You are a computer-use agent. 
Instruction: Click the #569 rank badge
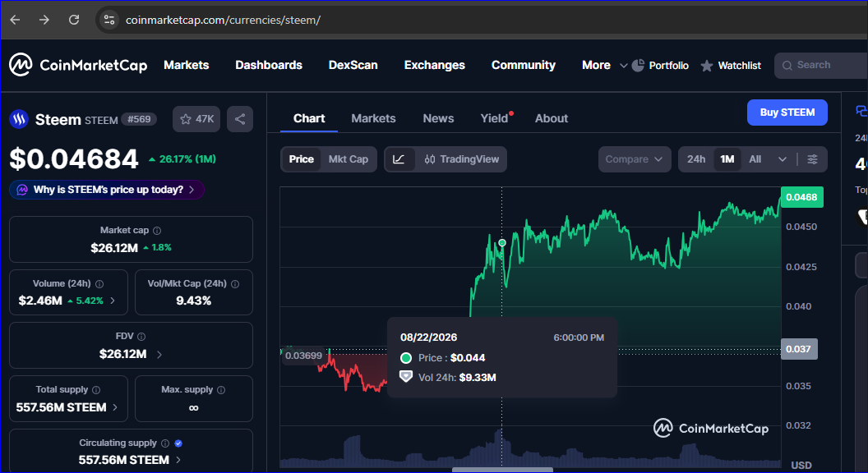coord(139,119)
